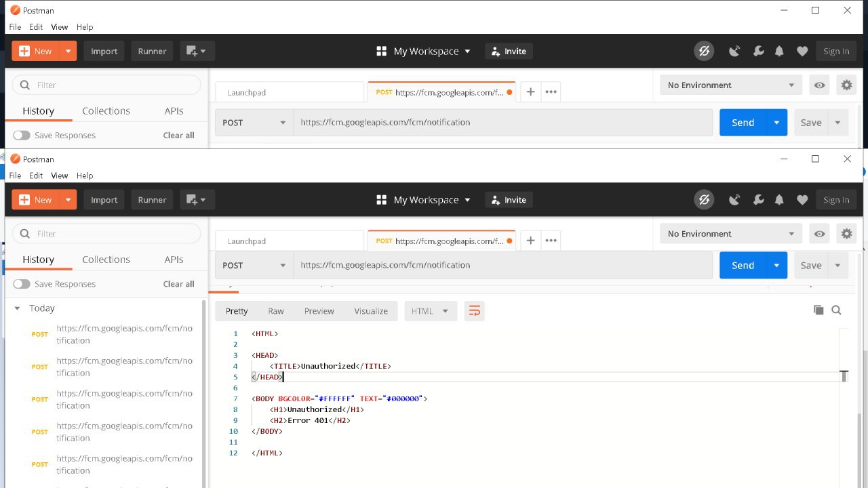
Task: Click the eye icon in back window
Action: point(820,85)
